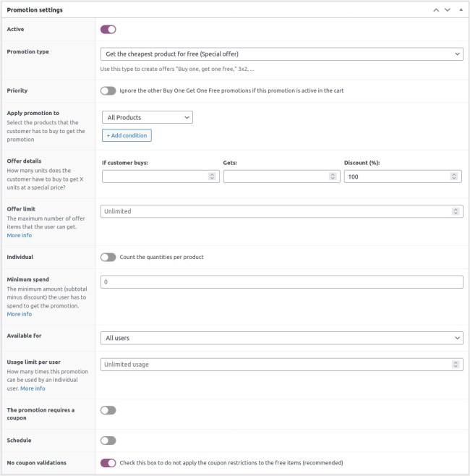Open the Available for dropdown
This screenshot has width=470, height=476.
click(x=281, y=338)
